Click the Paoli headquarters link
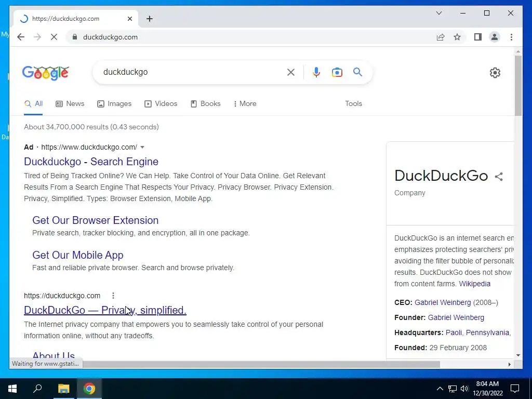 454,332
